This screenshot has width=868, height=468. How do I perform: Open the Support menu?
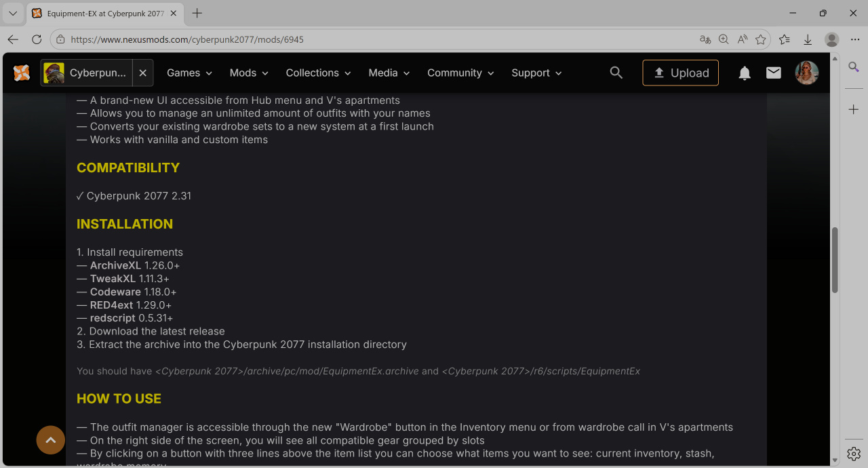pyautogui.click(x=536, y=73)
